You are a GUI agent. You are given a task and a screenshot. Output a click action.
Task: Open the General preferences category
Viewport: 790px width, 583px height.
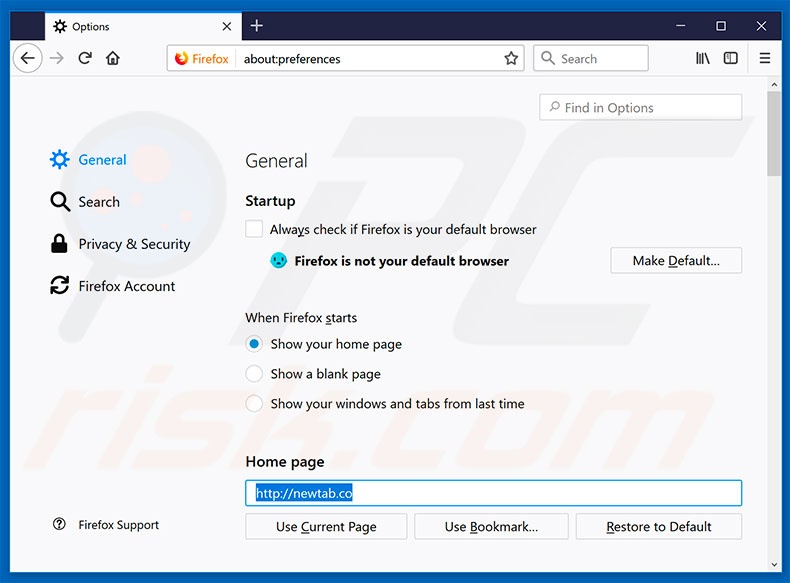tap(88, 160)
